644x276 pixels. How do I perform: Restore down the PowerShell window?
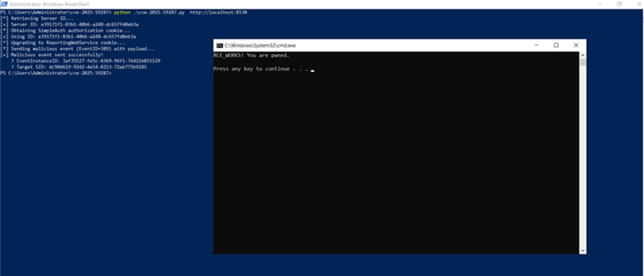click(619, 3)
